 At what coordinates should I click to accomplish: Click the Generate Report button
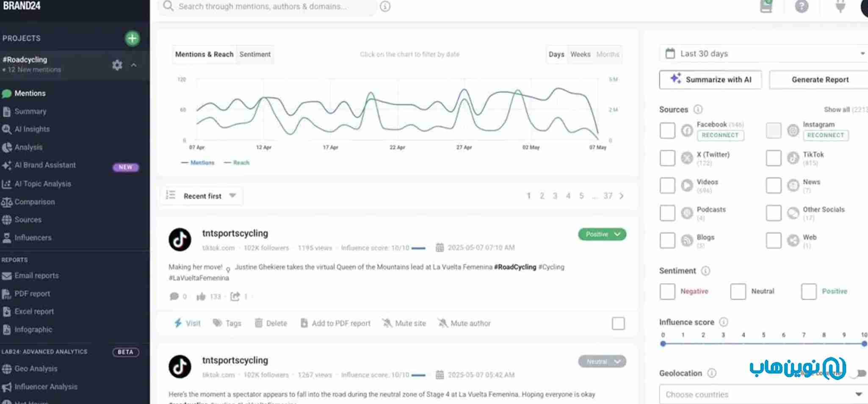click(820, 80)
